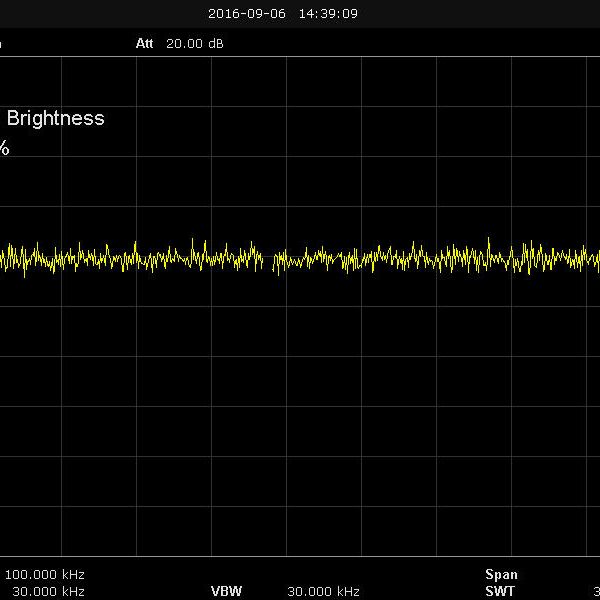Select the Brightness setting label
The height and width of the screenshot is (600, 600).
[x=55, y=118]
